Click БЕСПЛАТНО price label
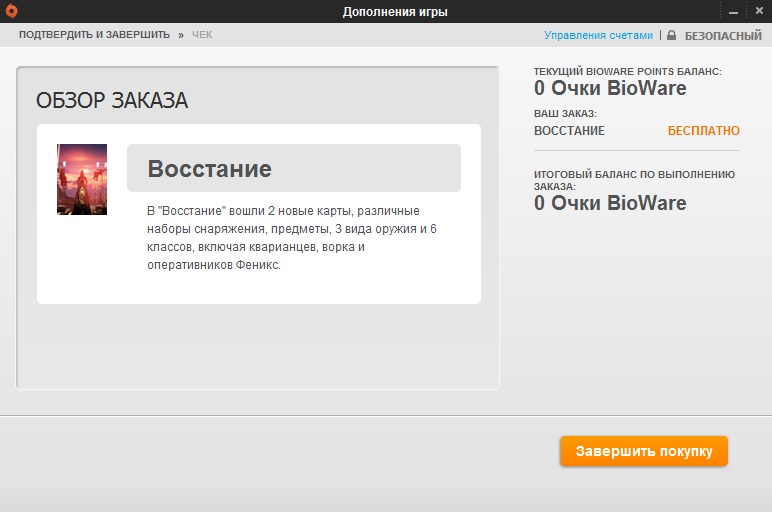772x512 pixels. click(x=703, y=130)
